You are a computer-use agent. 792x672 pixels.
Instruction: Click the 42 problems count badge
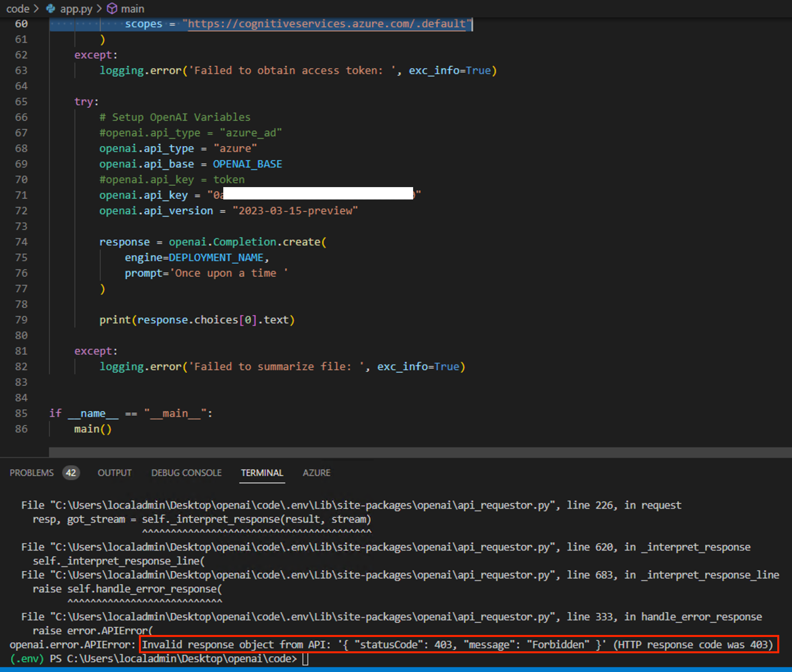click(x=71, y=473)
